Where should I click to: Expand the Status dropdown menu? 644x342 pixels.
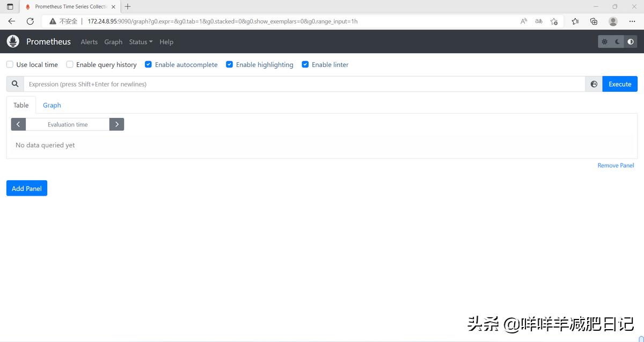coord(141,42)
